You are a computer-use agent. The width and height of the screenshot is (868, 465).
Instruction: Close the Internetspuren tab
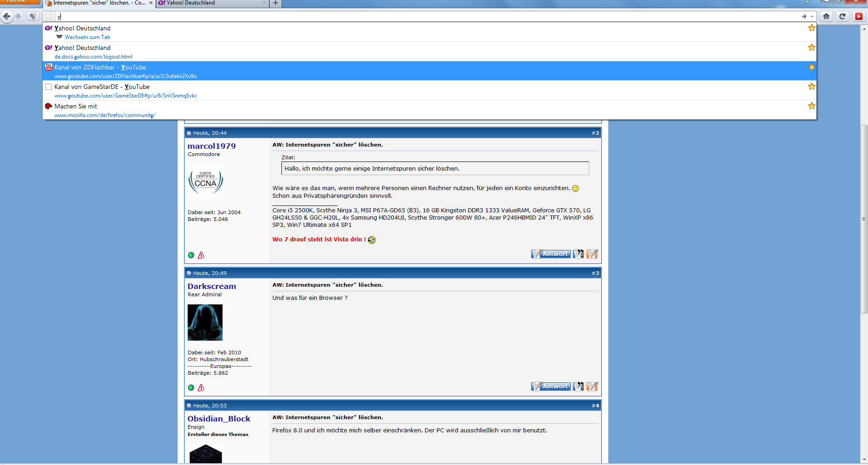click(151, 3)
